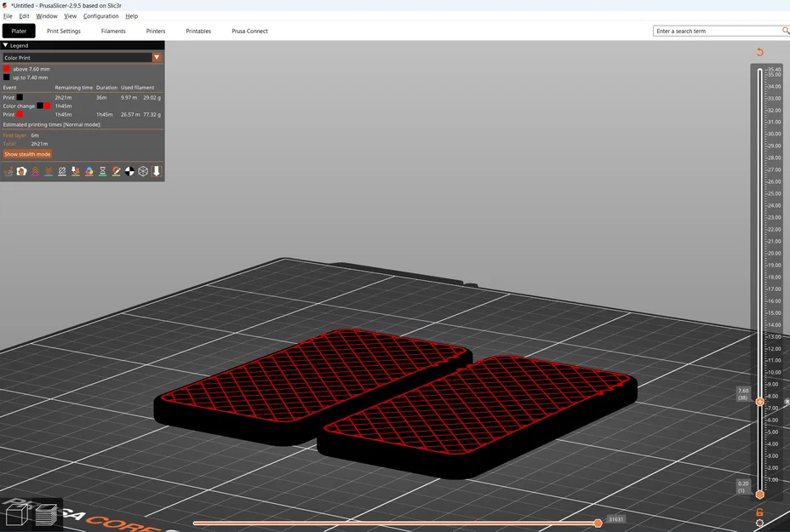Image resolution: width=790 pixels, height=532 pixels.
Task: Toggle Seams visibility icon in legend
Action: pos(62,172)
